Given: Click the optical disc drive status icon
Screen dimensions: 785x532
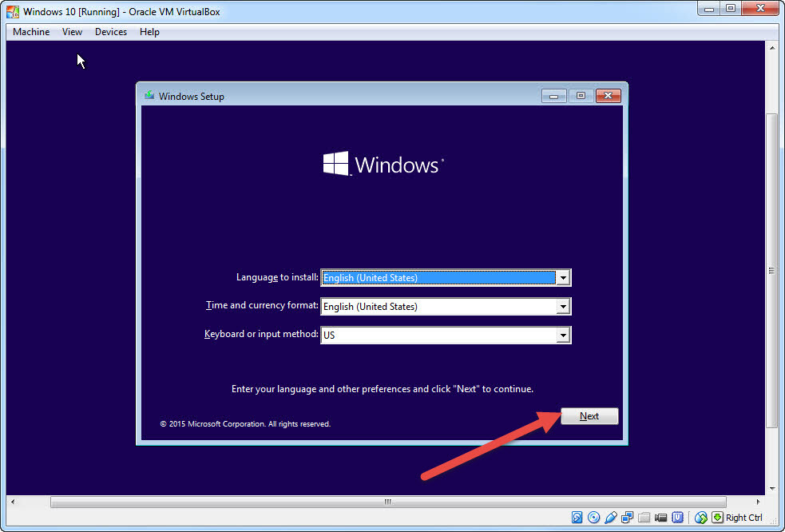Looking at the screenshot, I should coord(594,518).
